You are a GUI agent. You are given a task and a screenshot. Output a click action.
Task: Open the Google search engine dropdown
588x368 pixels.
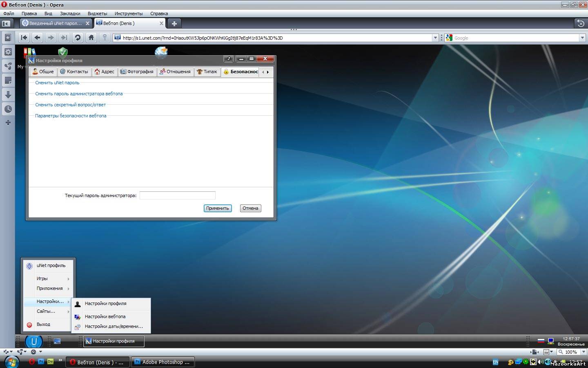coord(583,38)
